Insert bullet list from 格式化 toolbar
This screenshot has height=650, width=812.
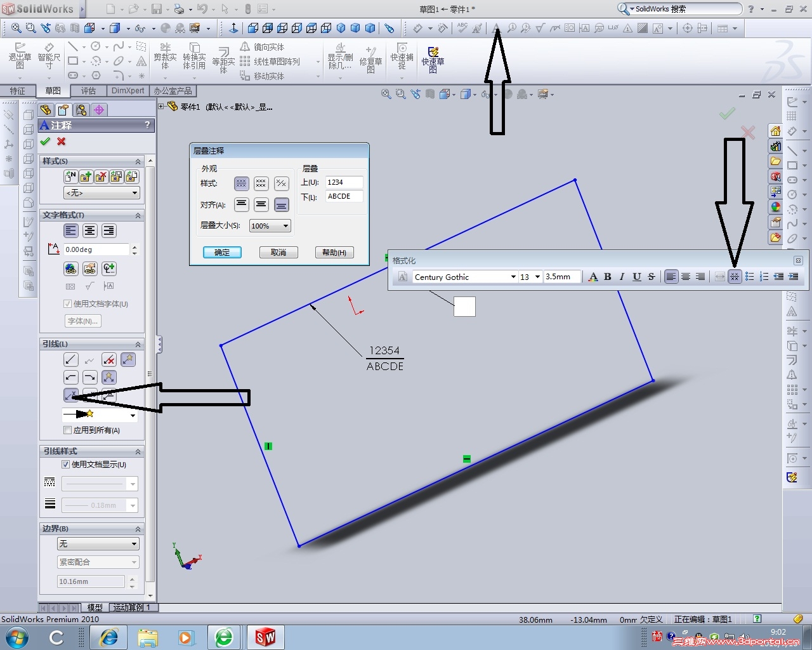749,277
